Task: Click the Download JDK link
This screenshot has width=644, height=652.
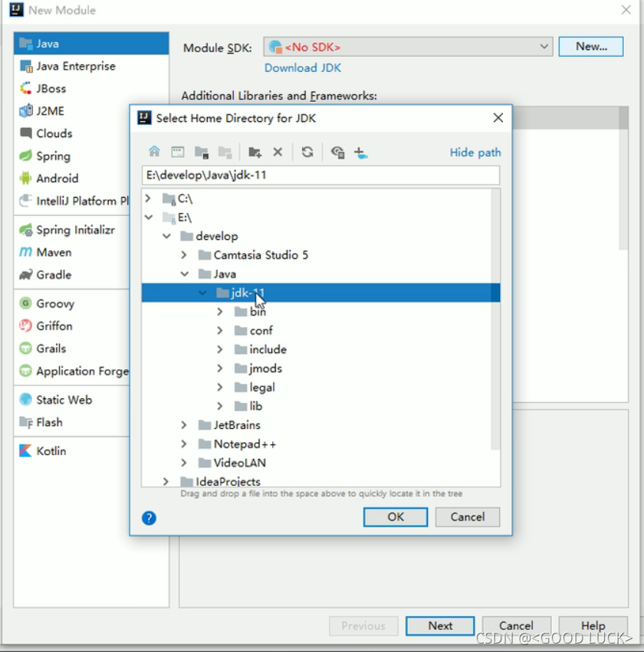Action: click(302, 68)
